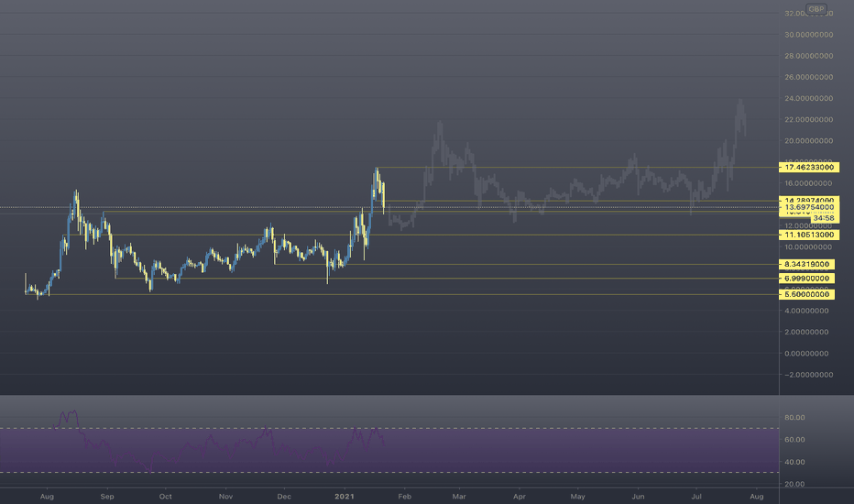Select the 13.69754000 current price label
The width and height of the screenshot is (854, 504).
point(809,208)
